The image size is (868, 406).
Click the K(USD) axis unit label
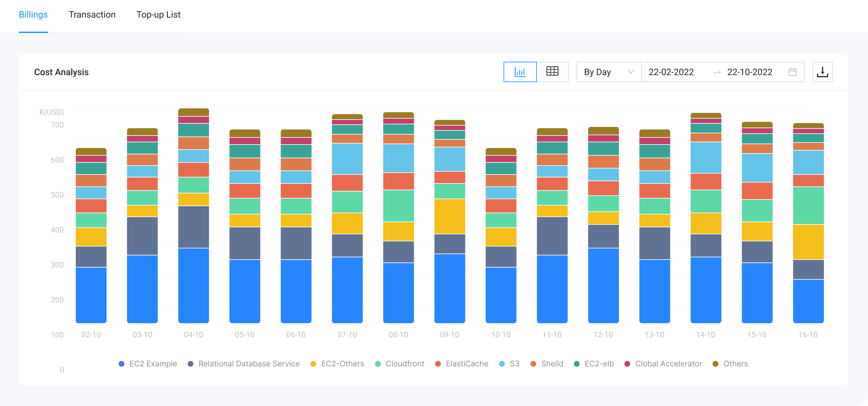coord(51,112)
